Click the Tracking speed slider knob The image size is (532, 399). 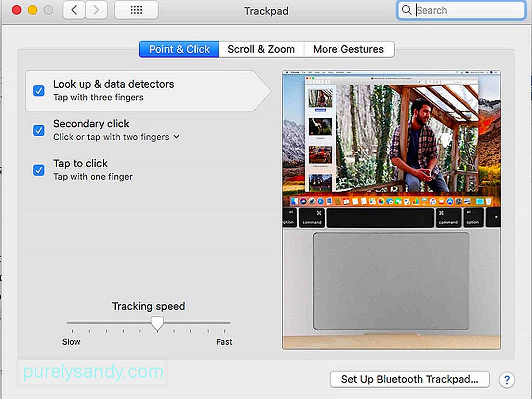pyautogui.click(x=157, y=324)
